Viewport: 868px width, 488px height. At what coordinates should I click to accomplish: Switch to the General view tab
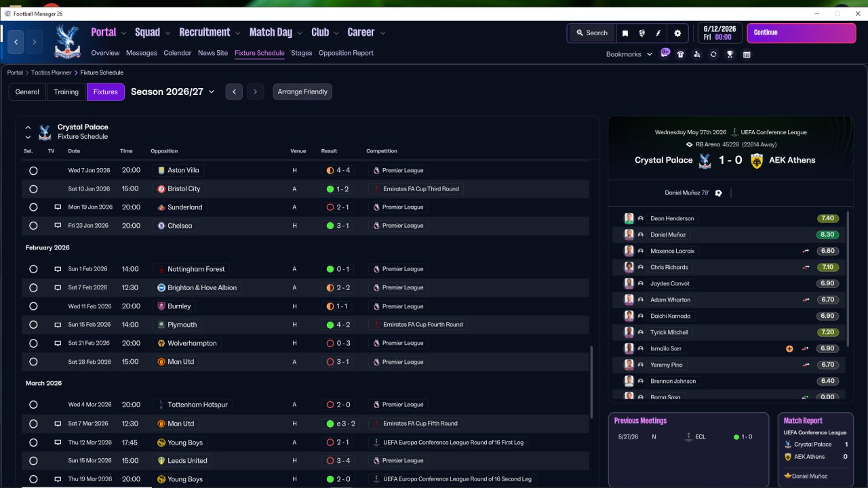tap(27, 91)
